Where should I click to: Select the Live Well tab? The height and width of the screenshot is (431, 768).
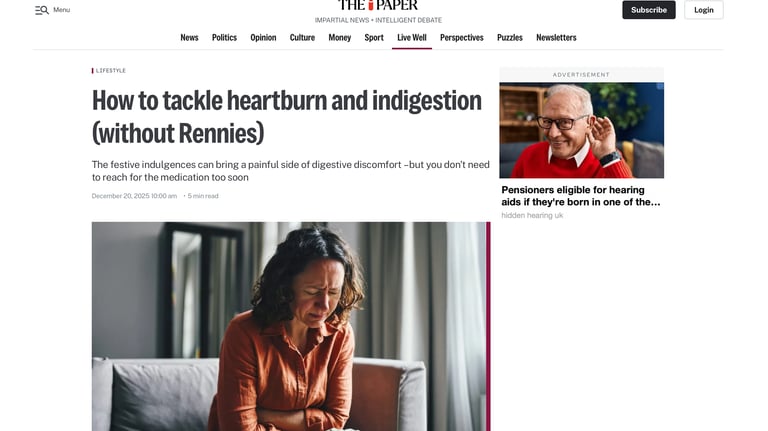tap(411, 38)
